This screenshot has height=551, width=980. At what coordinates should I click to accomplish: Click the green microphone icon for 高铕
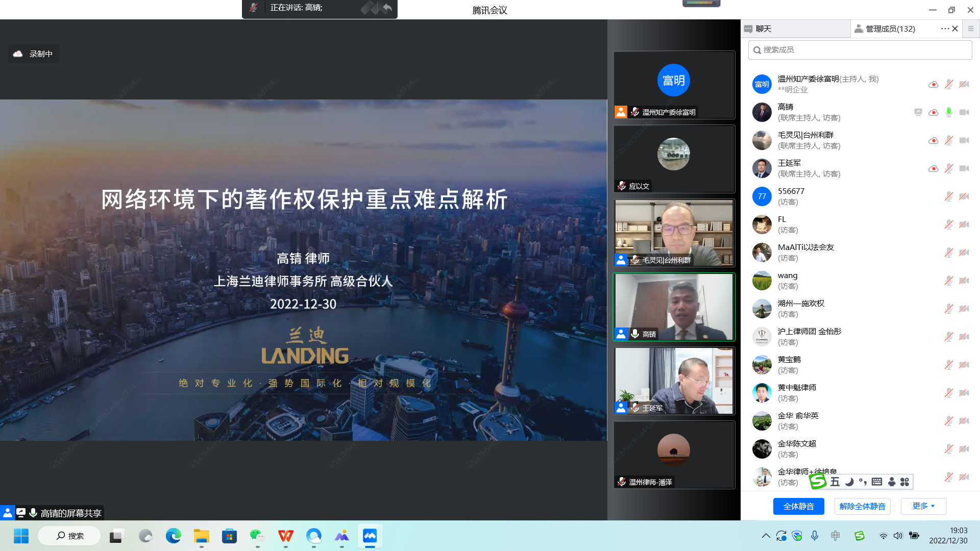point(948,112)
